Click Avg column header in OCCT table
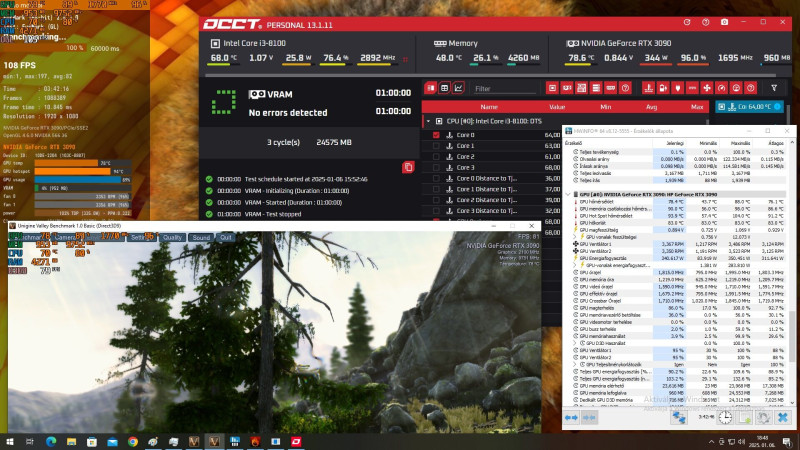The width and height of the screenshot is (800, 450). click(x=652, y=107)
